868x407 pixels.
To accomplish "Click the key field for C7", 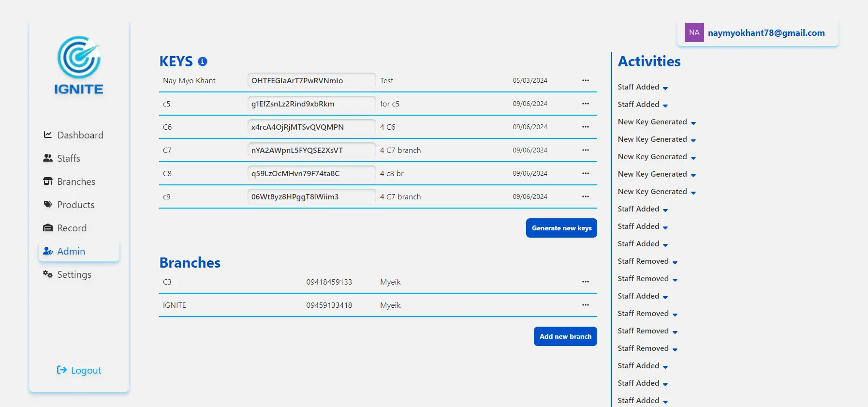I will tap(311, 151).
